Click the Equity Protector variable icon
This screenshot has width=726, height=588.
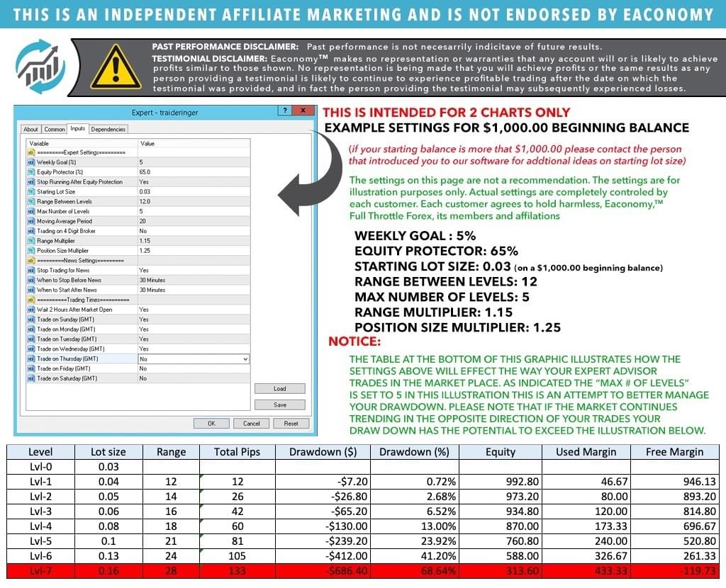tap(31, 172)
